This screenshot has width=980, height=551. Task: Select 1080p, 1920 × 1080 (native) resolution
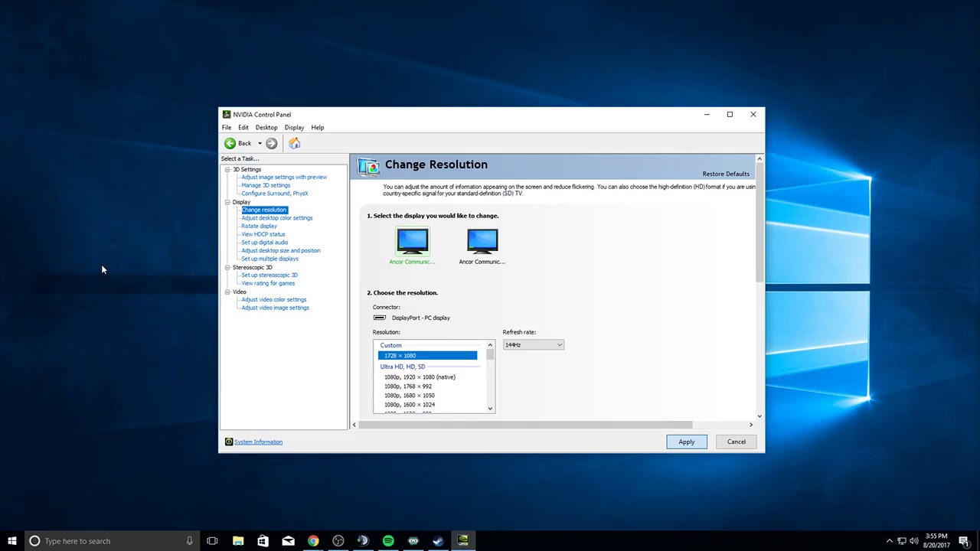pyautogui.click(x=420, y=377)
